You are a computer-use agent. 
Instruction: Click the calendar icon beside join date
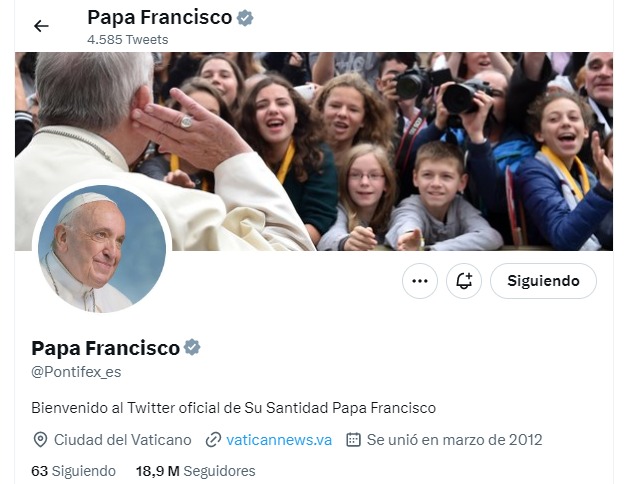(353, 440)
